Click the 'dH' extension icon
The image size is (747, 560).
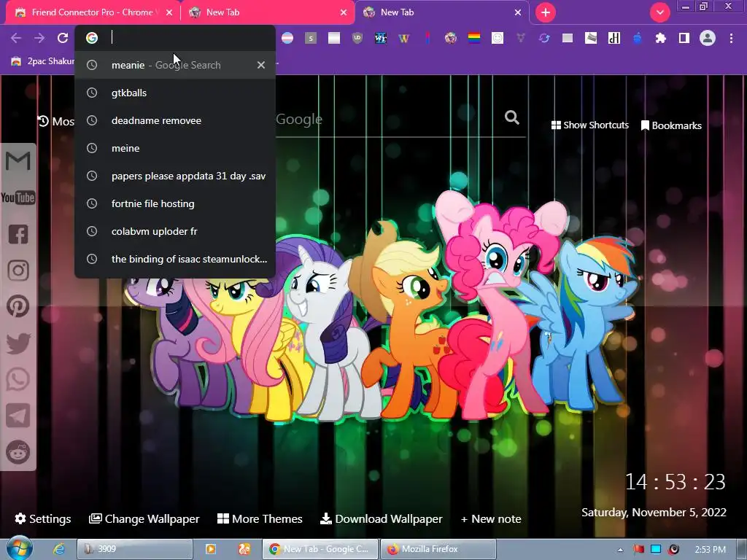pyautogui.click(x=614, y=38)
